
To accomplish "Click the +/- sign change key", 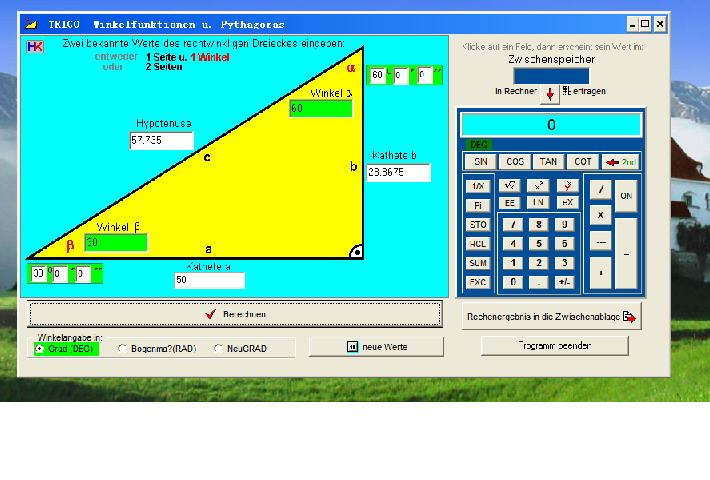I will [x=564, y=282].
